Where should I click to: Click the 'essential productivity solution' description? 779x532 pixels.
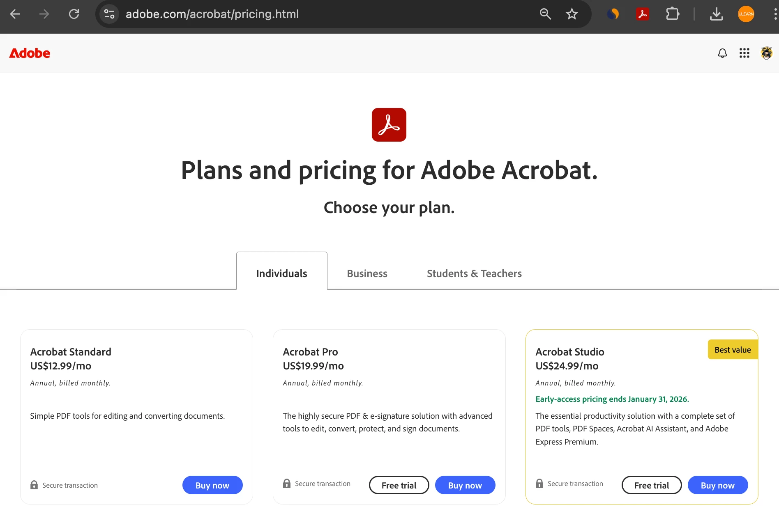[635, 429]
